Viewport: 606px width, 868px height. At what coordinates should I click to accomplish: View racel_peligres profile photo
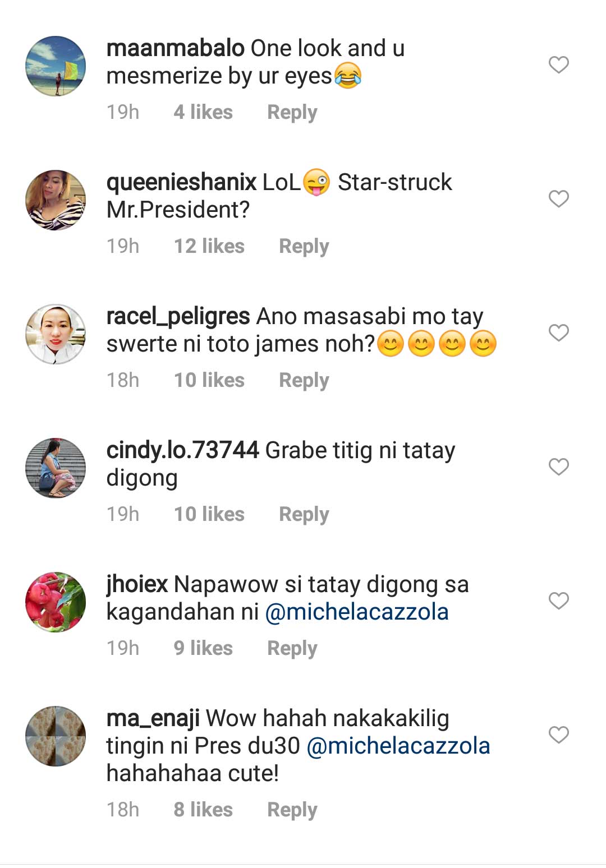pyautogui.click(x=56, y=334)
